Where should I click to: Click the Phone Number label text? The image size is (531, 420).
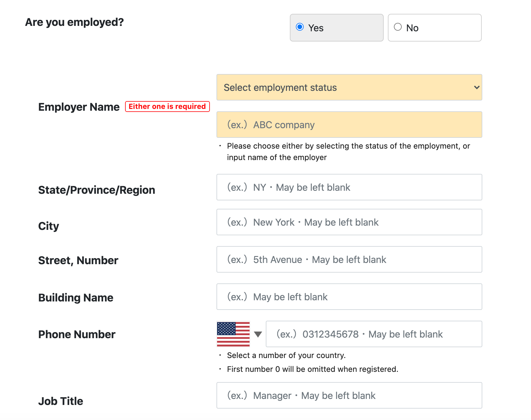tap(77, 335)
